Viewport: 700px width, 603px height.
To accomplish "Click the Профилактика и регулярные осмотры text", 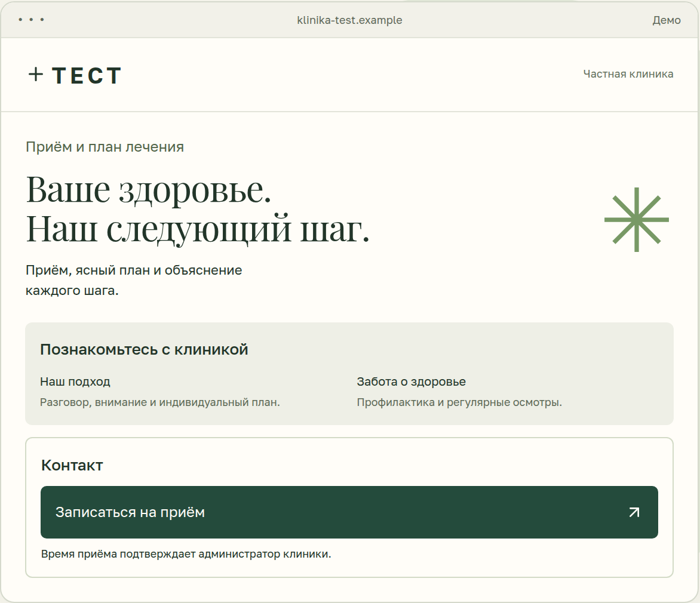I will coord(459,402).
